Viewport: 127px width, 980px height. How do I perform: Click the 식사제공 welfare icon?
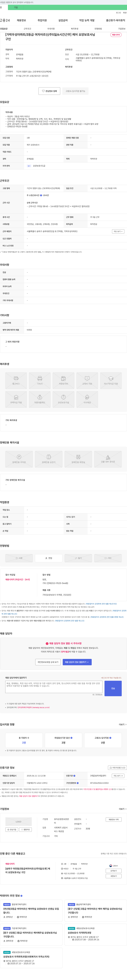[x=87, y=399]
